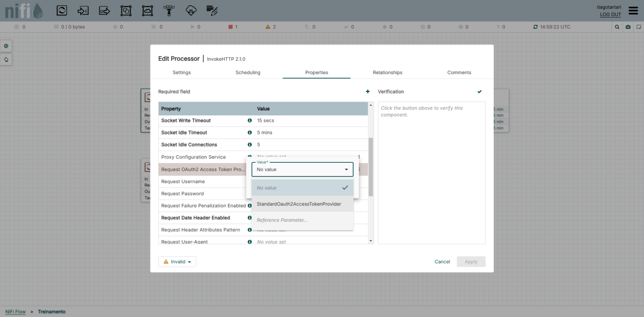Click the LOG OUT link

pyautogui.click(x=610, y=14)
